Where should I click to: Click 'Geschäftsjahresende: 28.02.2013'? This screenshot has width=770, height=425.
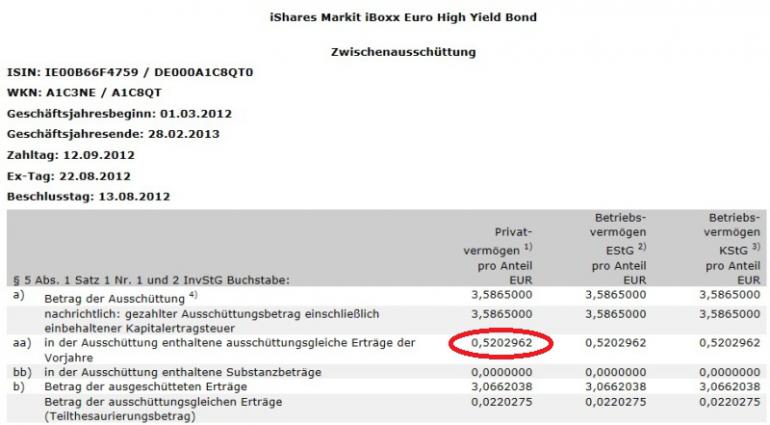tap(113, 134)
